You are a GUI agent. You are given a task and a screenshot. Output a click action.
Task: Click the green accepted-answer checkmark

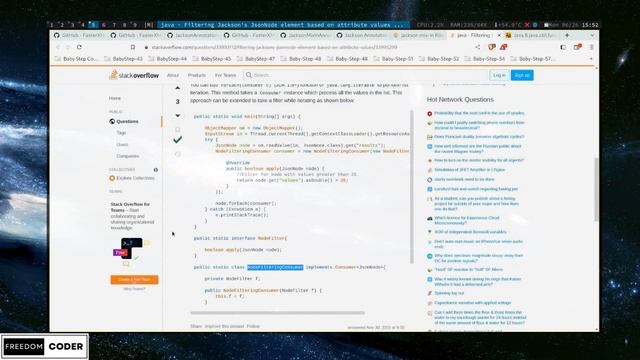(x=178, y=140)
